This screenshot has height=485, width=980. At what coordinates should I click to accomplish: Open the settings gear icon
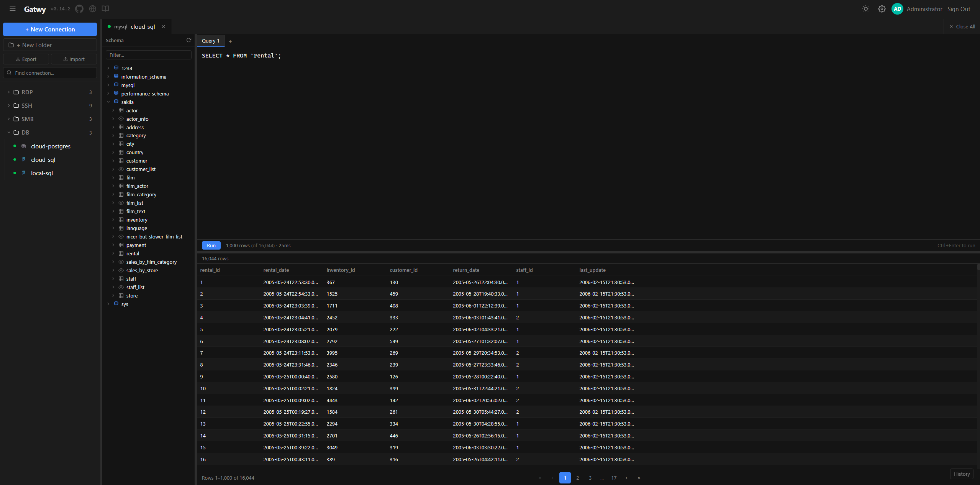coord(882,9)
